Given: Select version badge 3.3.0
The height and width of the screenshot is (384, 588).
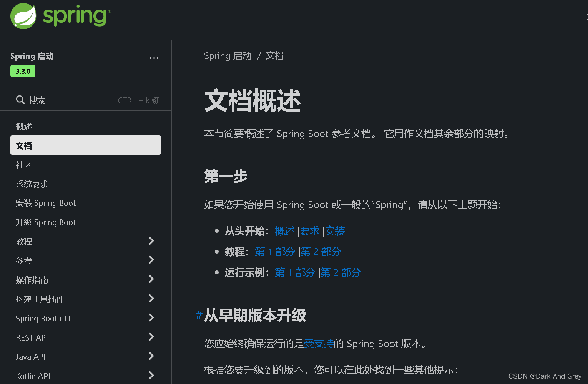Looking at the screenshot, I should (x=23, y=71).
